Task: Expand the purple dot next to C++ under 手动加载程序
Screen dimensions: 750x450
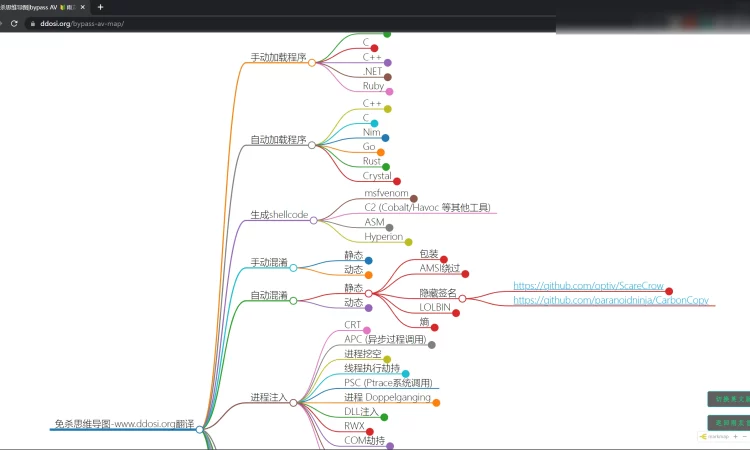Action: pos(387,63)
